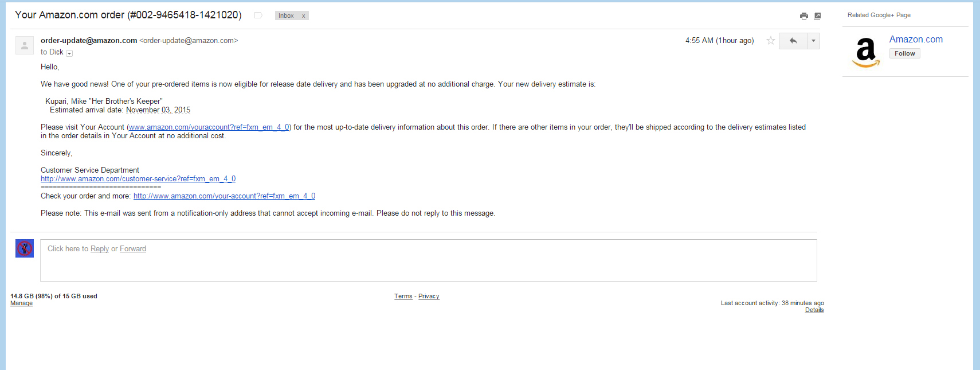Toggle the importance marker beside the subject
The image size is (980, 370).
click(258, 15)
